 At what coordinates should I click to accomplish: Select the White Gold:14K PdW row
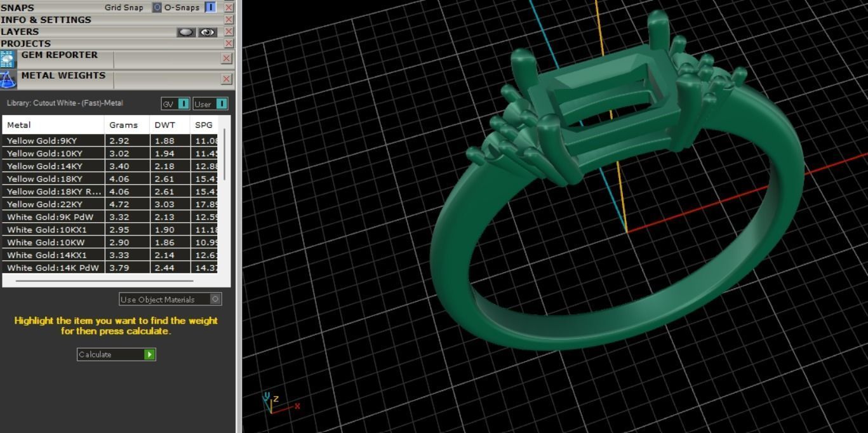click(110, 267)
